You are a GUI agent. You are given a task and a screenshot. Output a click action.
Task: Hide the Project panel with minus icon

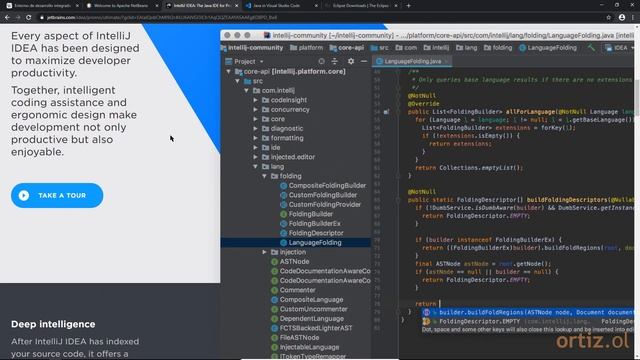pyautogui.click(x=364, y=61)
